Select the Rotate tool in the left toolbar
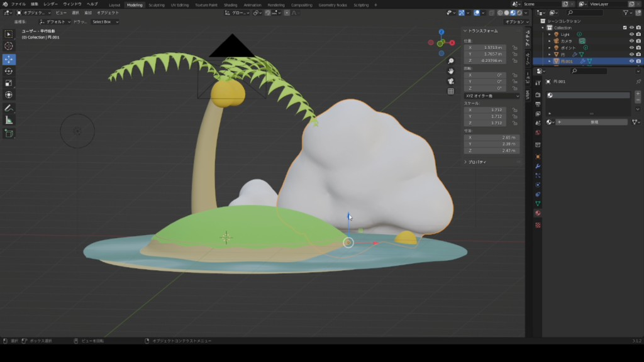This screenshot has height=362, width=644. (9, 71)
